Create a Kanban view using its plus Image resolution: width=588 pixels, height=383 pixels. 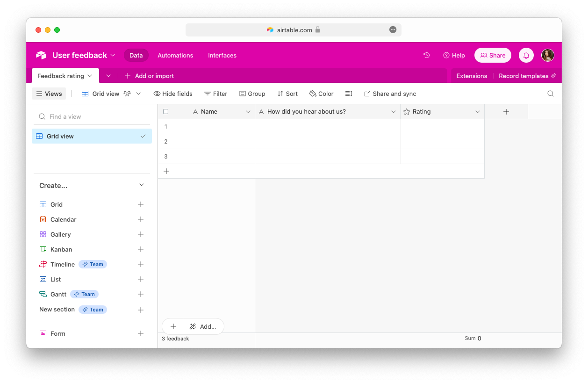[141, 249]
